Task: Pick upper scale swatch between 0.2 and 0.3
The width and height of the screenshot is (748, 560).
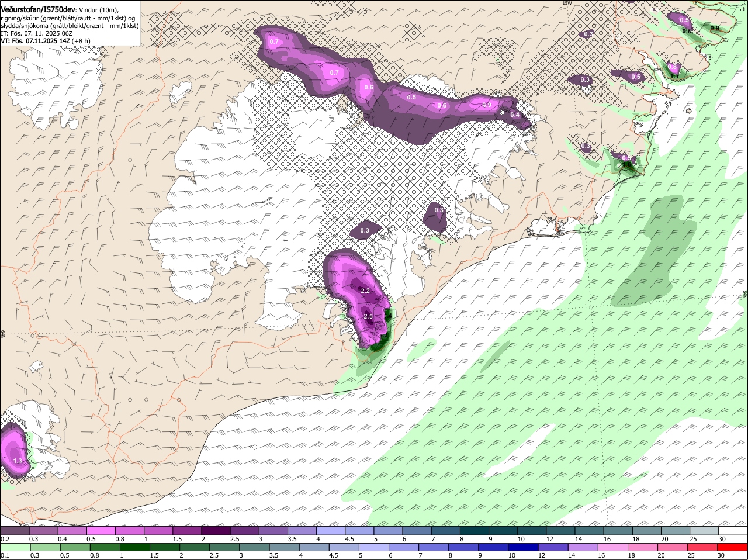Action: point(15,531)
